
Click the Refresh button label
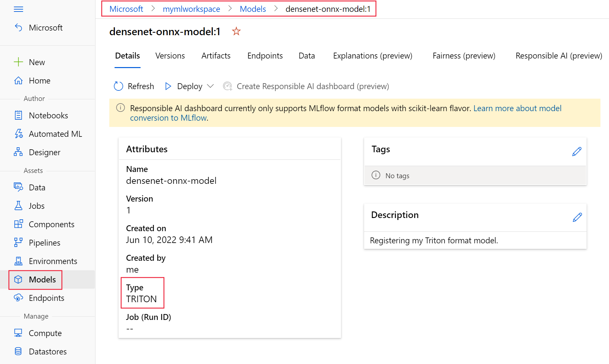[x=141, y=86]
